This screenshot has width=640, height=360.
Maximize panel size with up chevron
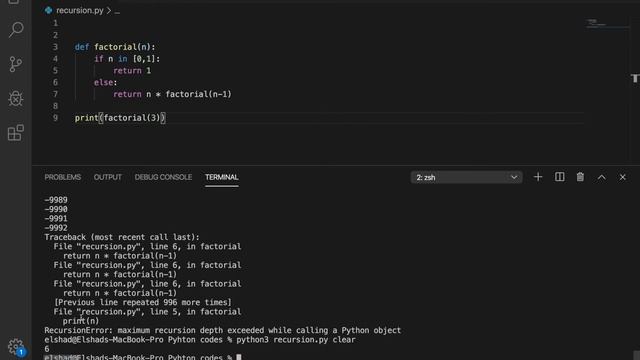coord(601,177)
